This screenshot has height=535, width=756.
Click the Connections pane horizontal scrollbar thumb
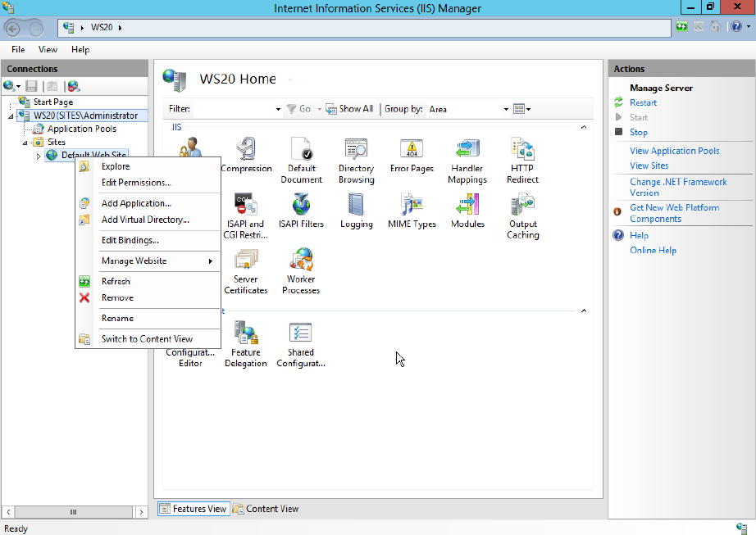coord(73,512)
